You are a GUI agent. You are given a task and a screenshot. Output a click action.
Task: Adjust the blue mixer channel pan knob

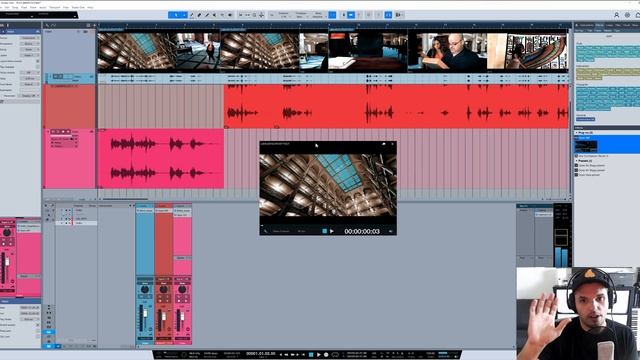144,289
